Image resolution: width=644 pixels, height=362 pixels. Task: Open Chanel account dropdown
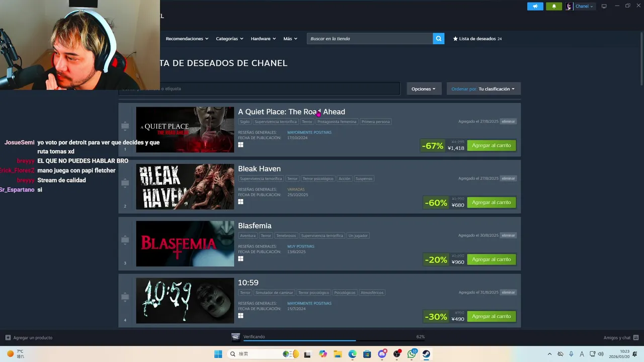[x=584, y=6]
